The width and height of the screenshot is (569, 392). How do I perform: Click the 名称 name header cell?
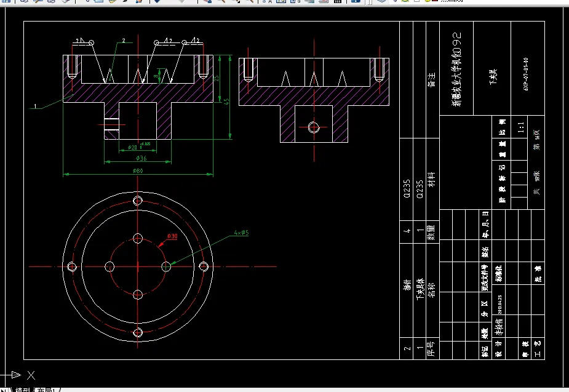(431, 290)
